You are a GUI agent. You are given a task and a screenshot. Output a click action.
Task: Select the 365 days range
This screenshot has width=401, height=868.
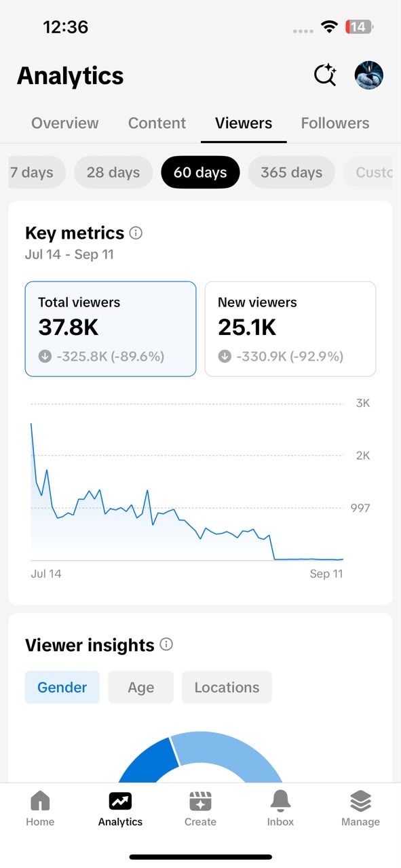pyautogui.click(x=291, y=172)
